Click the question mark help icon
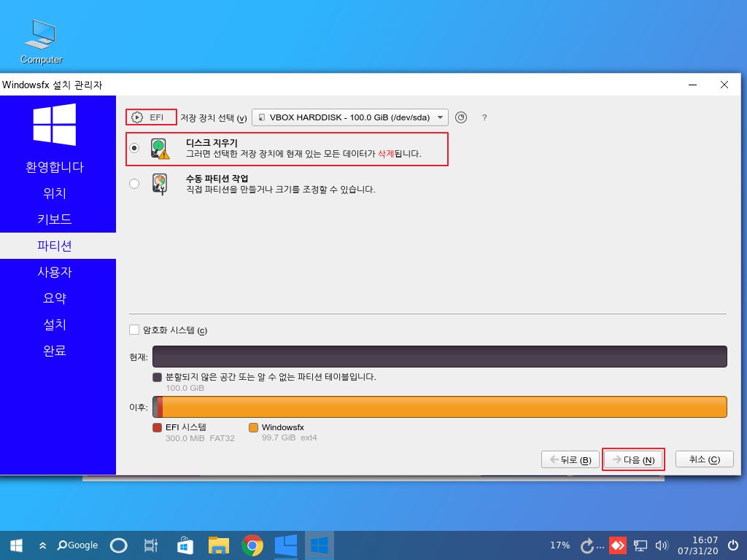Viewport: 747px width, 560px height. tap(484, 117)
